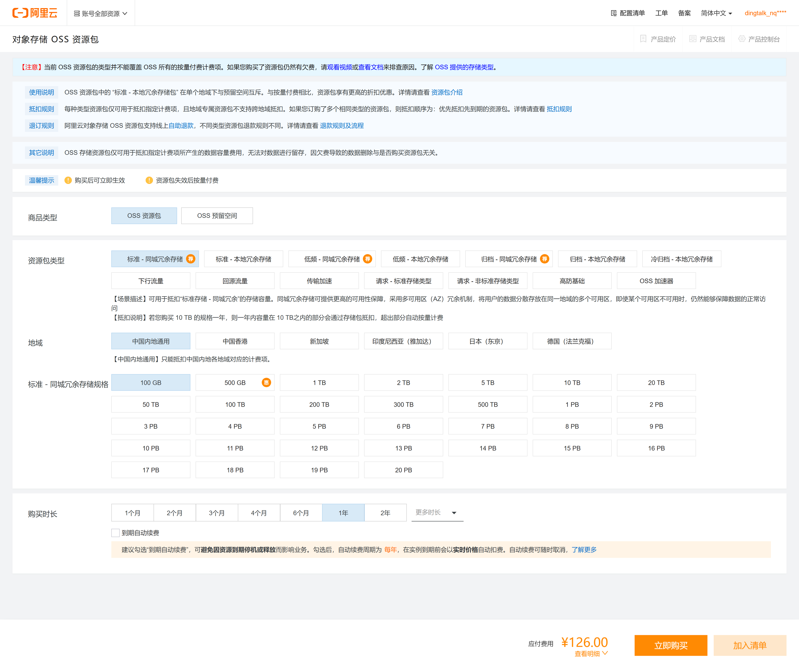Image resolution: width=799 pixels, height=672 pixels.
Task: Choose 低频 - 本地冗余存储 package type
Action: pos(421,259)
